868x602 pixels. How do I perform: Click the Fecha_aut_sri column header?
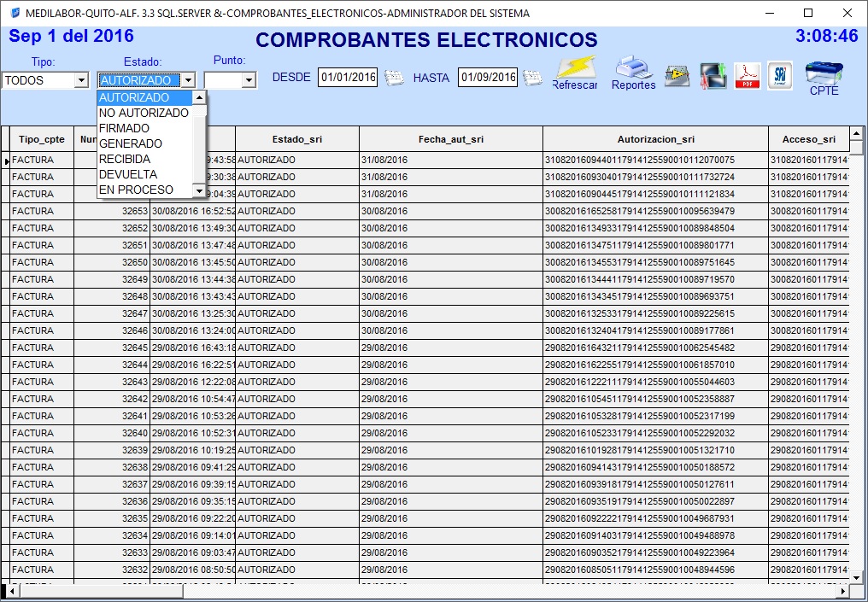(450, 139)
